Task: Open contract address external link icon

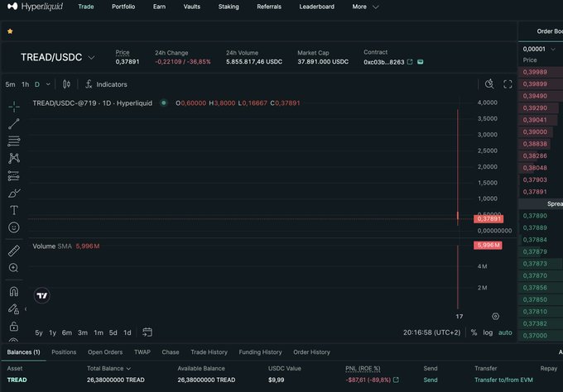Action: pos(410,62)
